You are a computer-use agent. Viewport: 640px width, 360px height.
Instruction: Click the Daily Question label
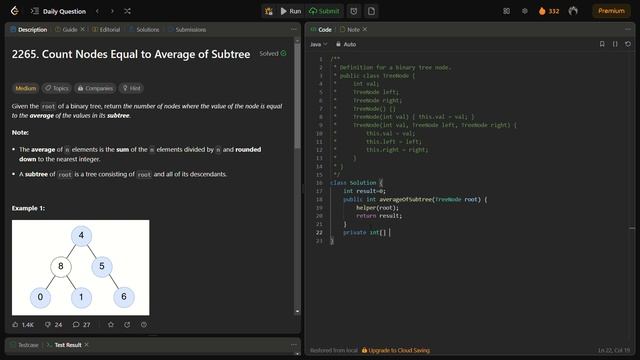click(x=64, y=11)
